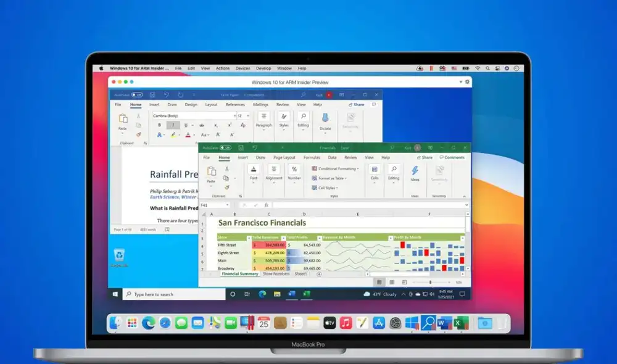Adjust the zoom slider in Excel's status bar
The height and width of the screenshot is (364, 617).
coord(431,281)
